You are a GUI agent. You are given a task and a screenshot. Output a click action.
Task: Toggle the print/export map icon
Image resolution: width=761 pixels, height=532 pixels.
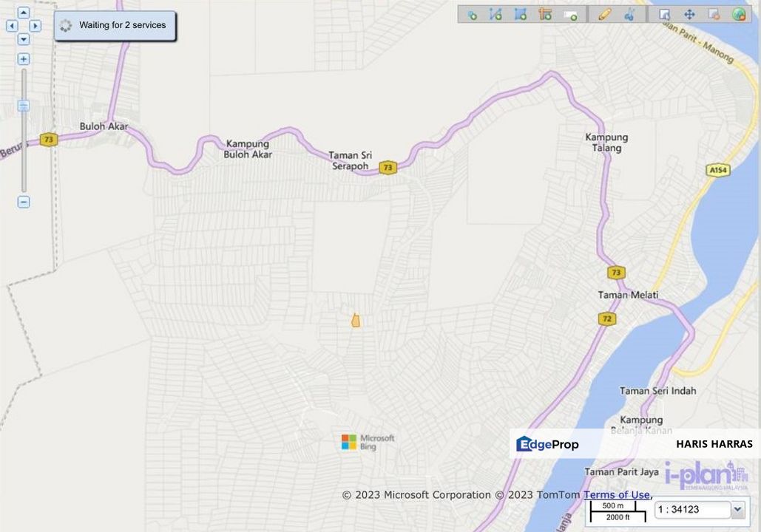click(x=712, y=13)
